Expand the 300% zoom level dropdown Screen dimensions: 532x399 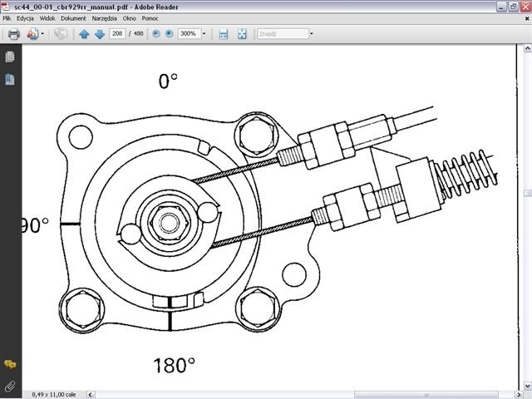point(204,34)
